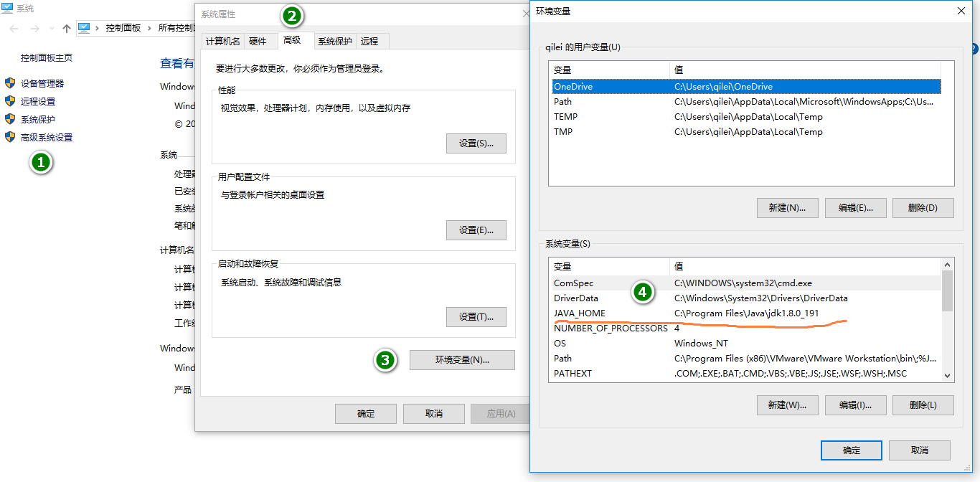Click 编辑(I) system variable button
Image resolution: width=980 pixels, height=482 pixels.
point(855,405)
